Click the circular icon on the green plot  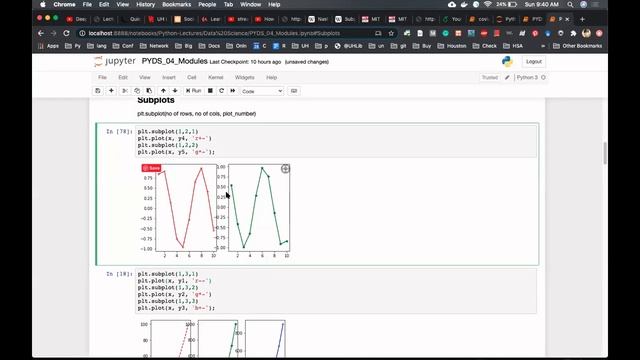click(285, 169)
